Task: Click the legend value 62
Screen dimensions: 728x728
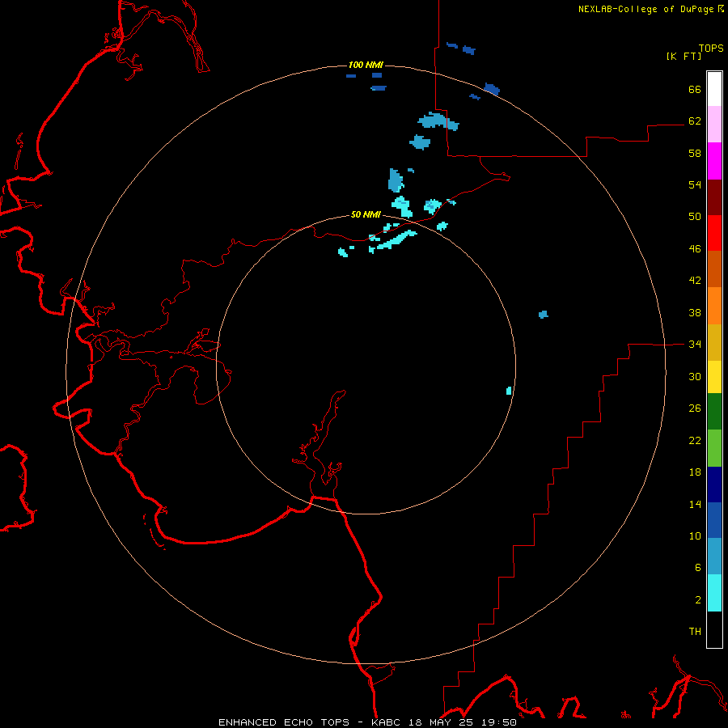Action: pos(695,121)
